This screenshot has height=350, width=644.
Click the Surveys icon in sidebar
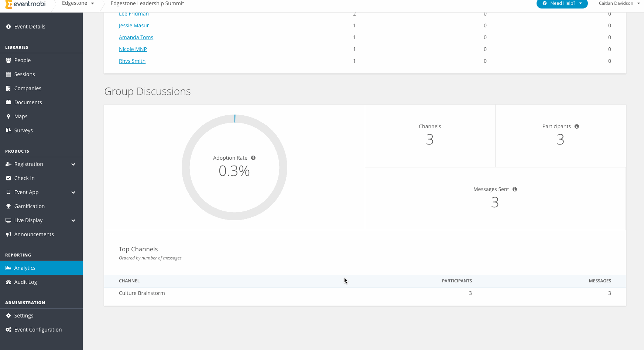click(8, 130)
